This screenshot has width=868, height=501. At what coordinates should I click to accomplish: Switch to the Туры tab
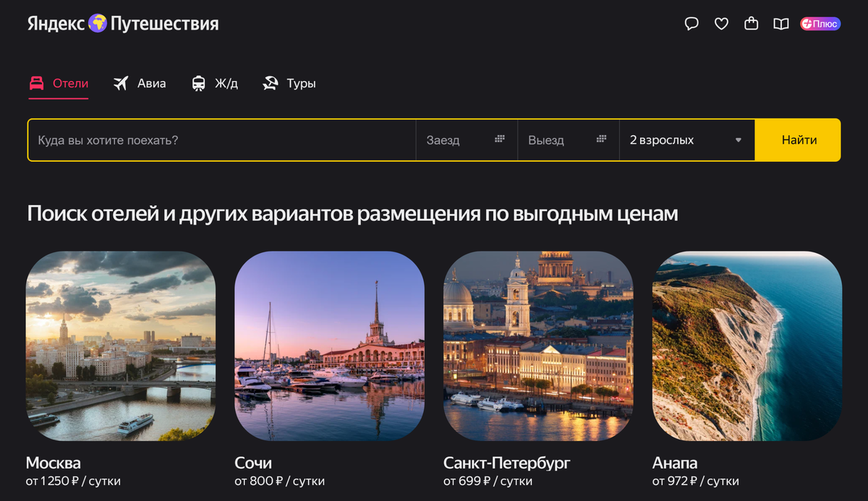tap(289, 83)
